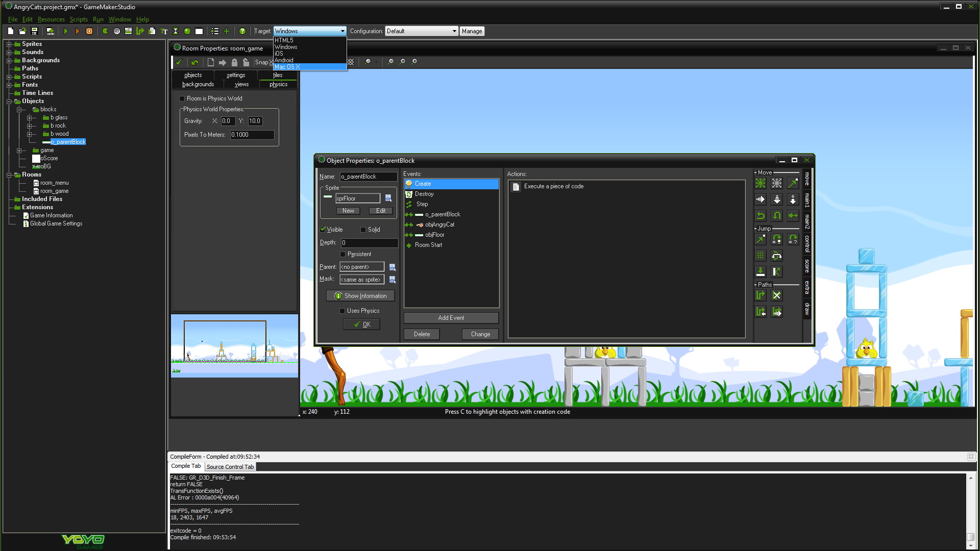Save the project with the floppy disk icon
Image resolution: width=980 pixels, height=551 pixels.
tap(35, 31)
